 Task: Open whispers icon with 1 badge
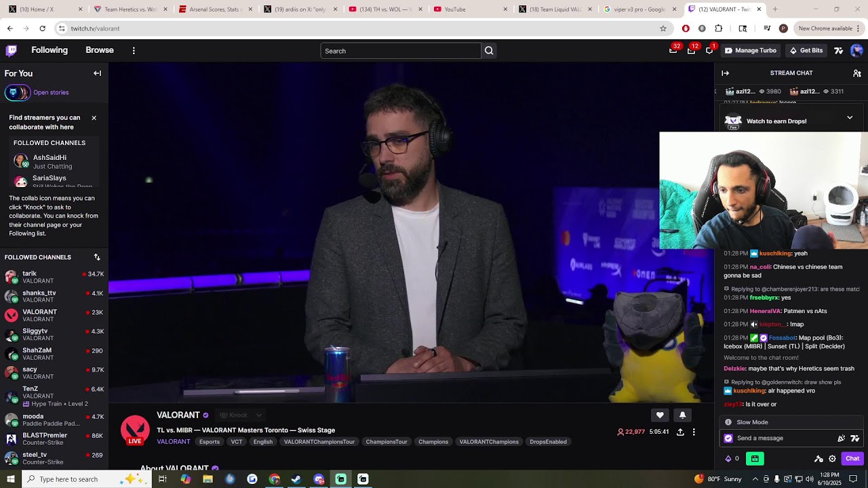(709, 50)
